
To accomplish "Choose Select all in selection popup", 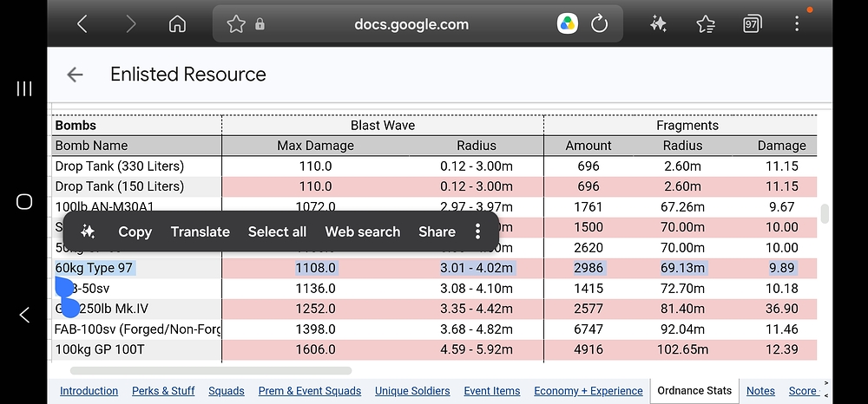I will pyautogui.click(x=277, y=231).
